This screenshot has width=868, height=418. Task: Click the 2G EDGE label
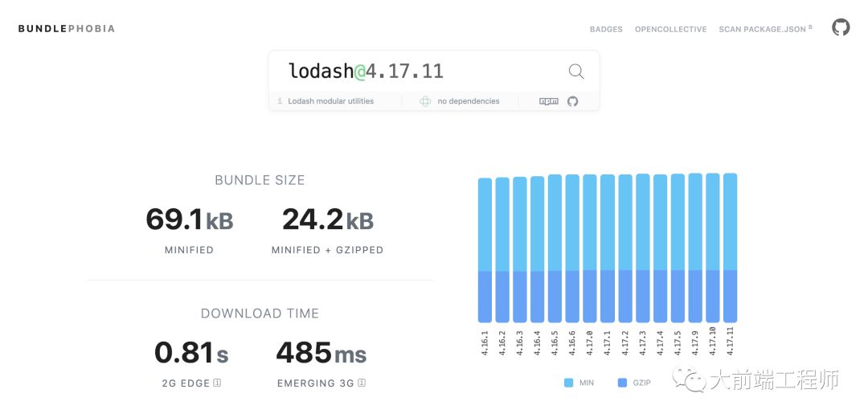(186, 383)
